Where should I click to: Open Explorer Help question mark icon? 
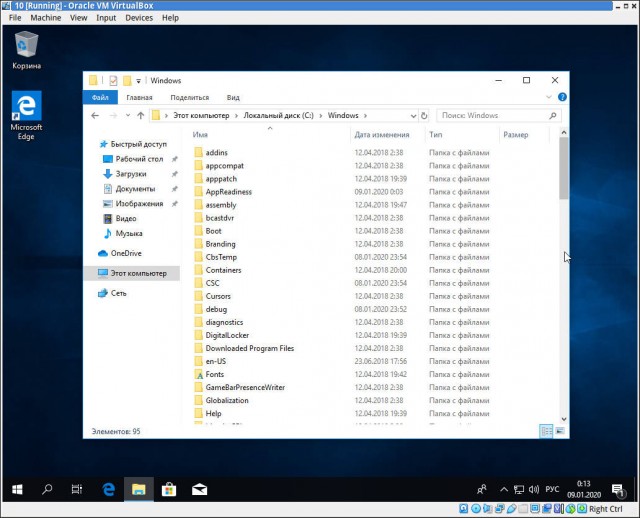click(x=562, y=97)
